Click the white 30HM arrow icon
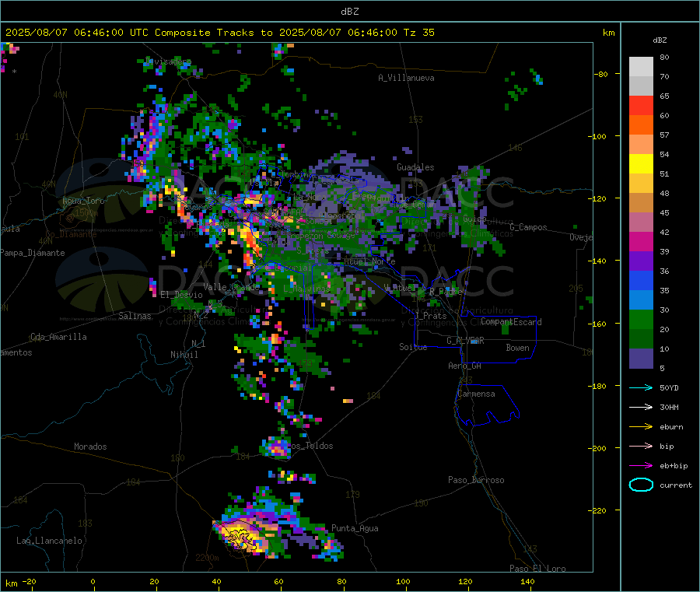The image size is (700, 592). point(641,407)
